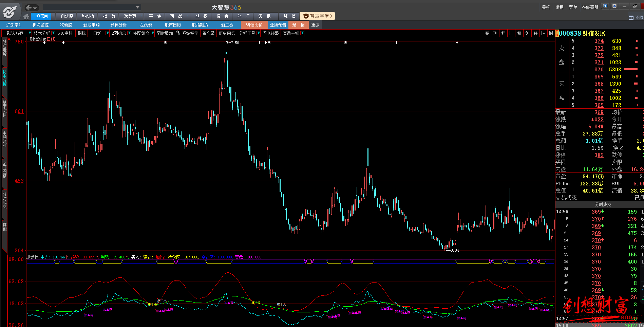Expand the search box dropdown arrow
Viewport: 644px width, 327px height.
tap(137, 7)
